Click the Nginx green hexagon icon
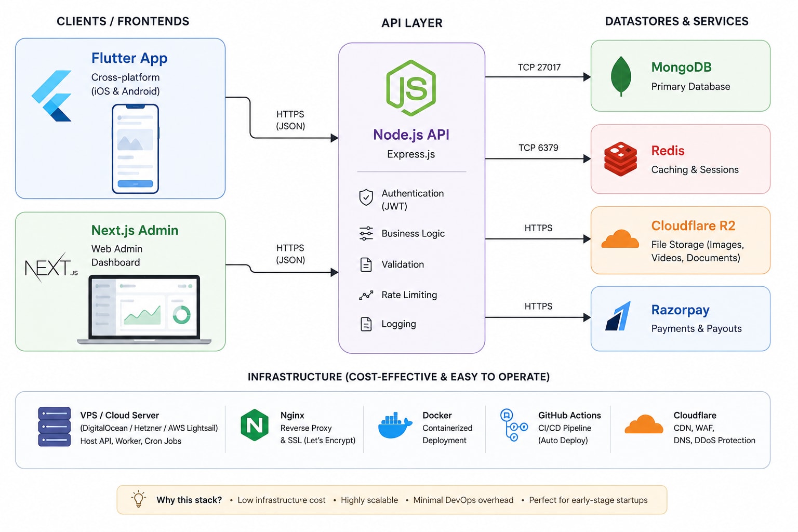 click(255, 425)
